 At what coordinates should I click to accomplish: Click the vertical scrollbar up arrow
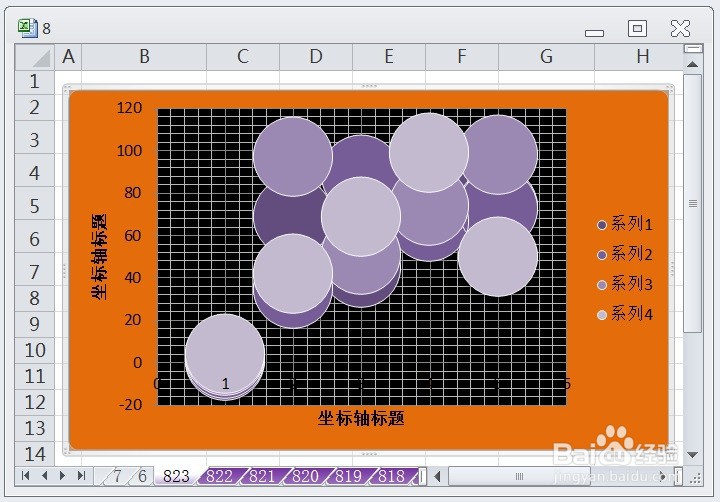tap(692, 64)
